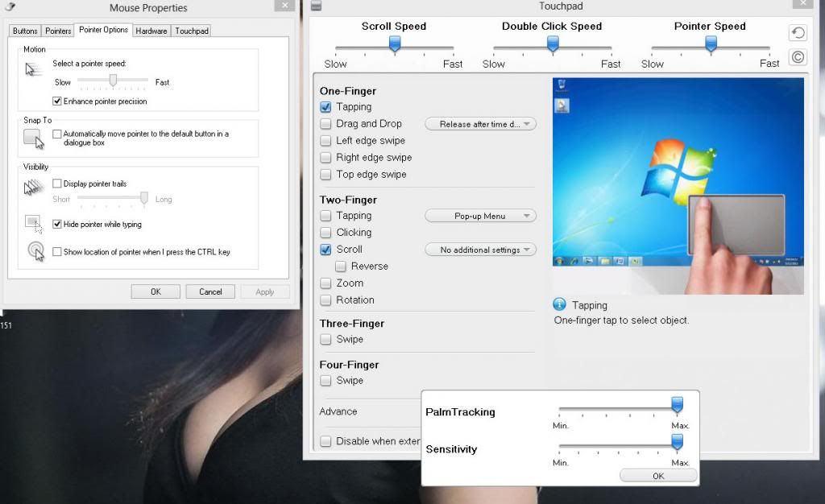825x504 pixels.
Task: Enable Three-Finger Swipe
Action: [325, 340]
